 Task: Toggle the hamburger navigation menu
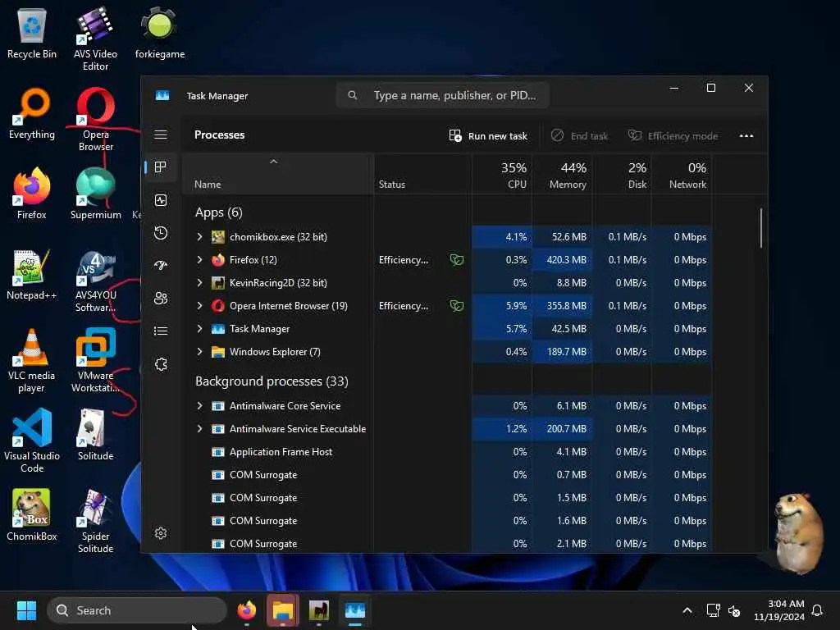coord(160,135)
